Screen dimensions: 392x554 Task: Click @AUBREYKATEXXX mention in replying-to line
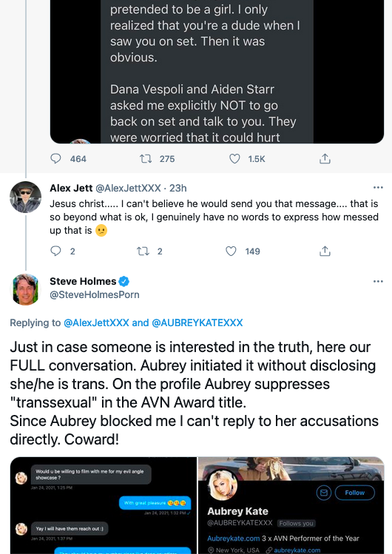point(197,322)
